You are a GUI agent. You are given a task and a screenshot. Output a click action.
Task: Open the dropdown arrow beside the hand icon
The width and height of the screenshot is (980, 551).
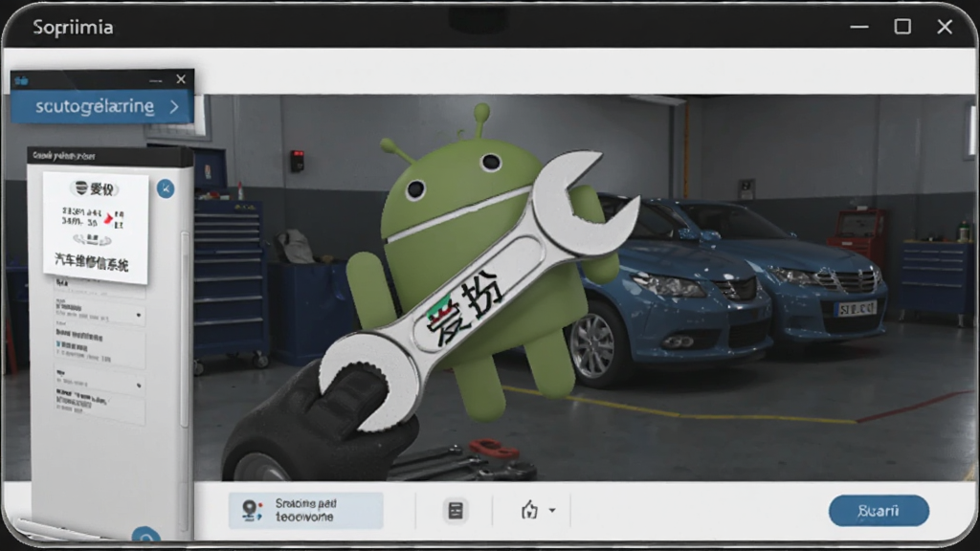tap(552, 511)
